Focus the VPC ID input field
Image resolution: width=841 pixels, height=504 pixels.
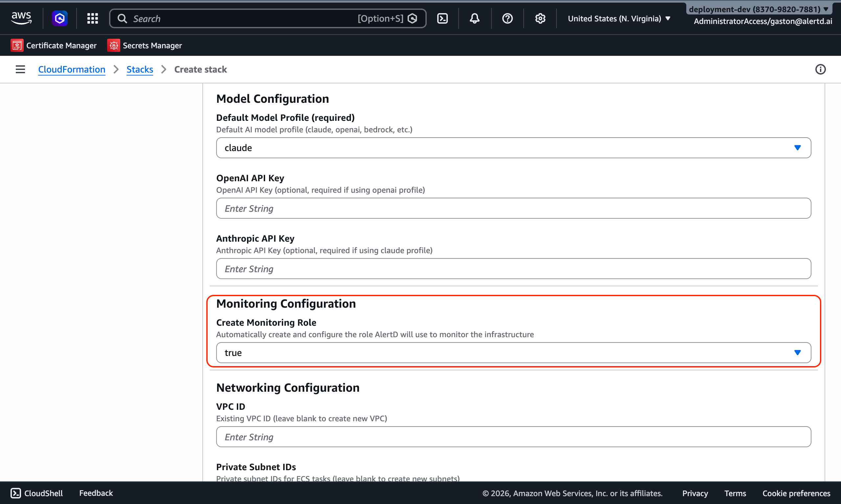tap(513, 437)
